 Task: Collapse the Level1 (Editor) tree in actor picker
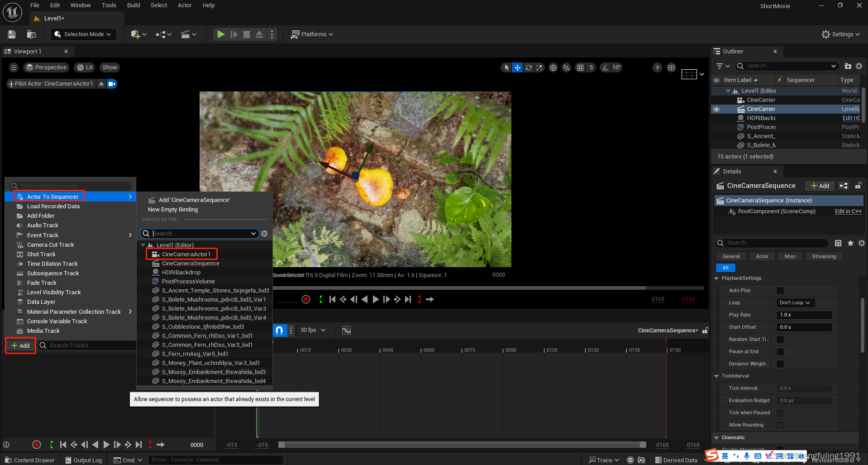click(x=143, y=245)
